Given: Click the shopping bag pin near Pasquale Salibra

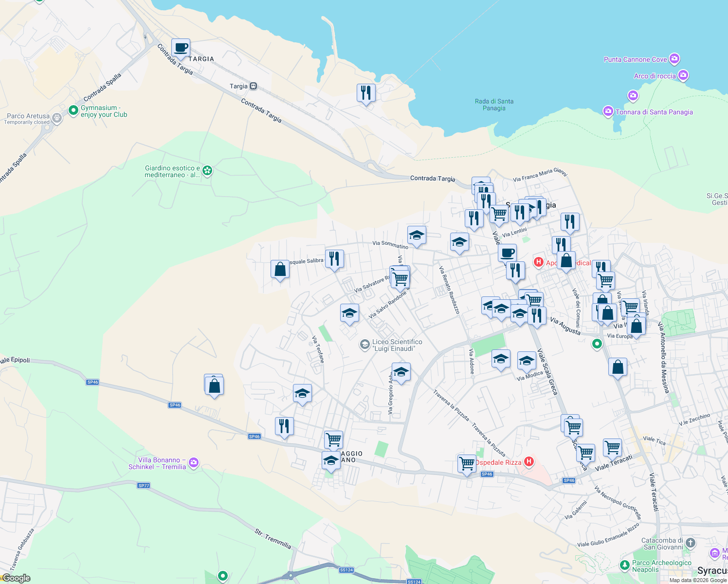Looking at the screenshot, I should coord(280,269).
